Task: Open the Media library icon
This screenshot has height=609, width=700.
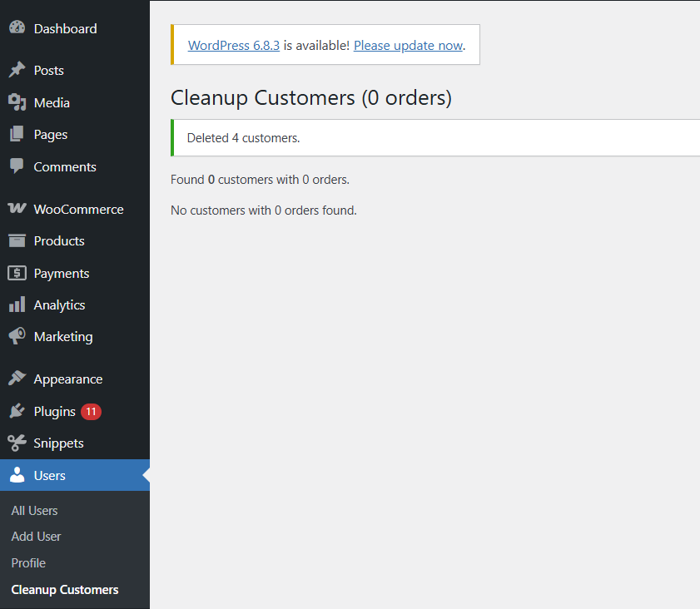Action: click(17, 102)
